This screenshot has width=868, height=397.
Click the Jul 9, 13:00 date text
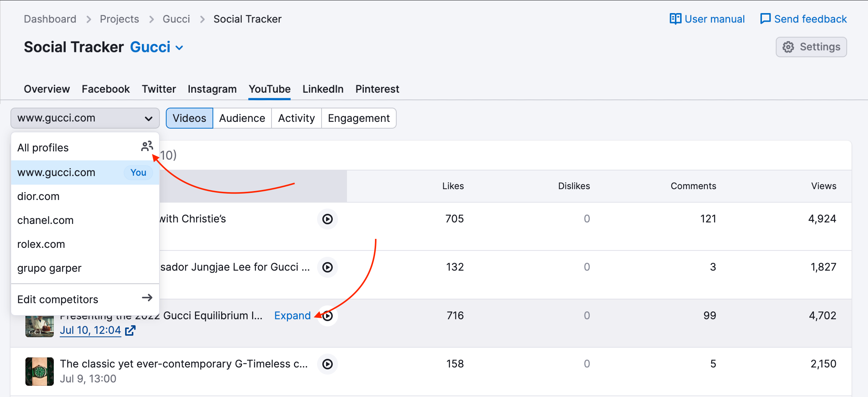88,379
